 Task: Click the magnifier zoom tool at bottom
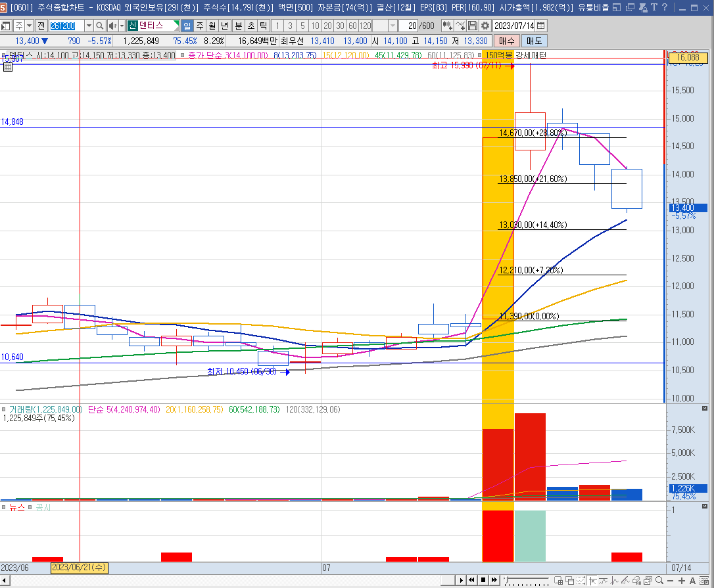point(659,580)
